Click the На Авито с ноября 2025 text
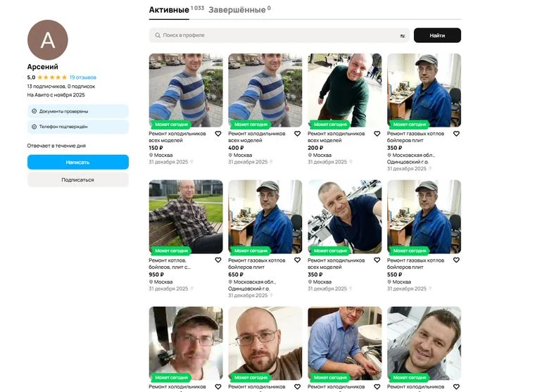 coord(56,95)
